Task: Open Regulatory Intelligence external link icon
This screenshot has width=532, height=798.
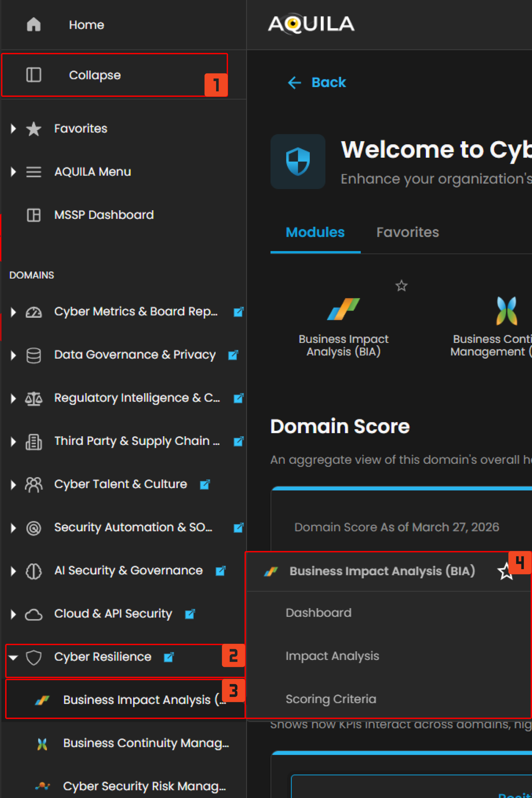Action: pos(238,398)
